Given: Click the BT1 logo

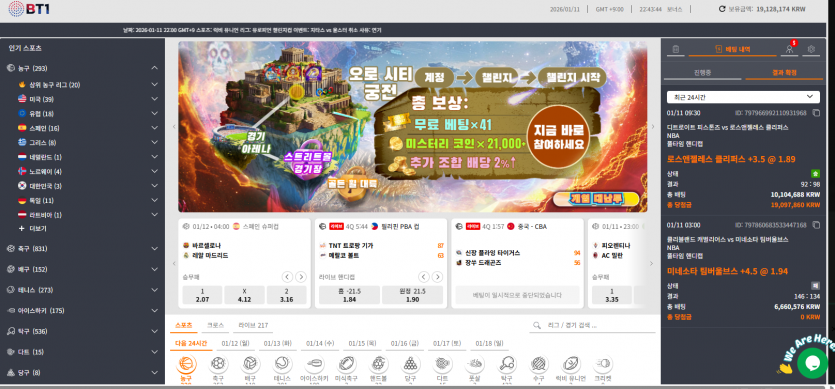Looking at the screenshot, I should [29, 9].
